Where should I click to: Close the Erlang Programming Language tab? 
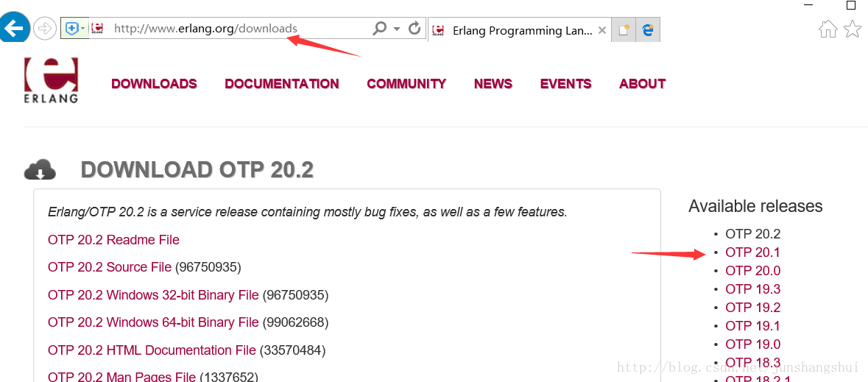tap(602, 30)
